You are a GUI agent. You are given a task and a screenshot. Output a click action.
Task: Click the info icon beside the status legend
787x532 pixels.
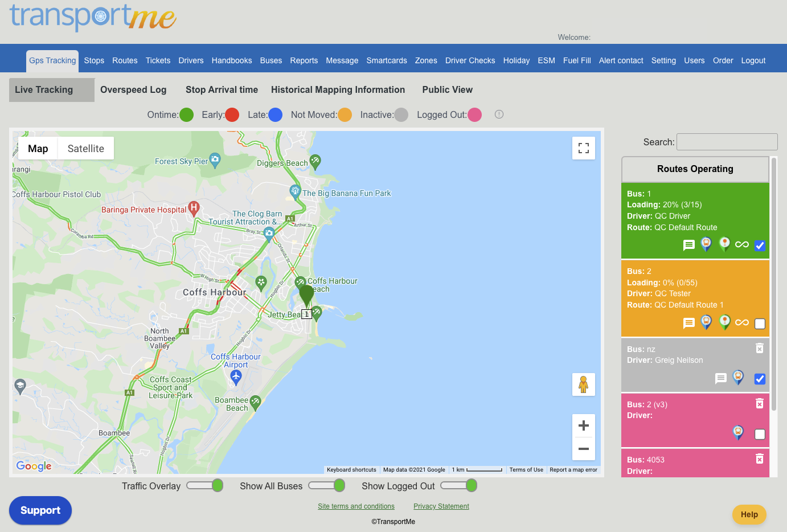(499, 114)
